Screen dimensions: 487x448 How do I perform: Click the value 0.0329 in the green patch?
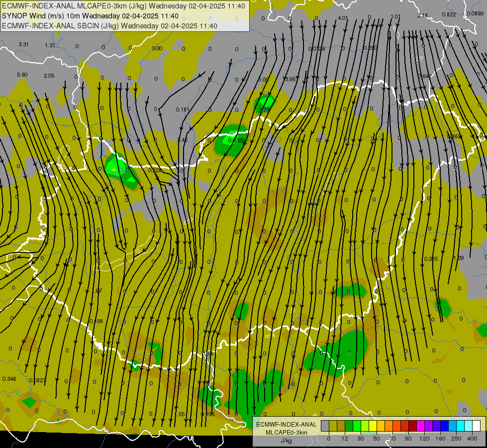pyautogui.click(x=237, y=140)
